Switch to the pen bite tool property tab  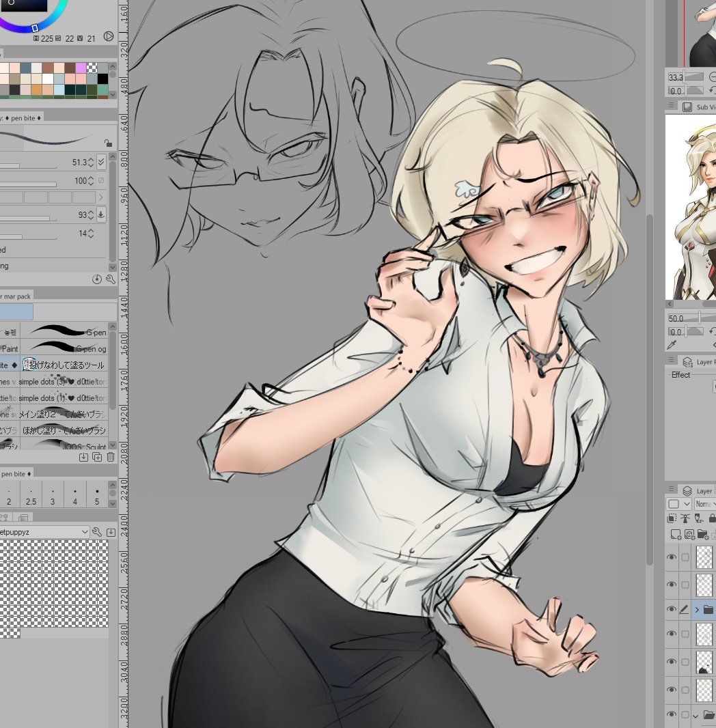[x=22, y=118]
